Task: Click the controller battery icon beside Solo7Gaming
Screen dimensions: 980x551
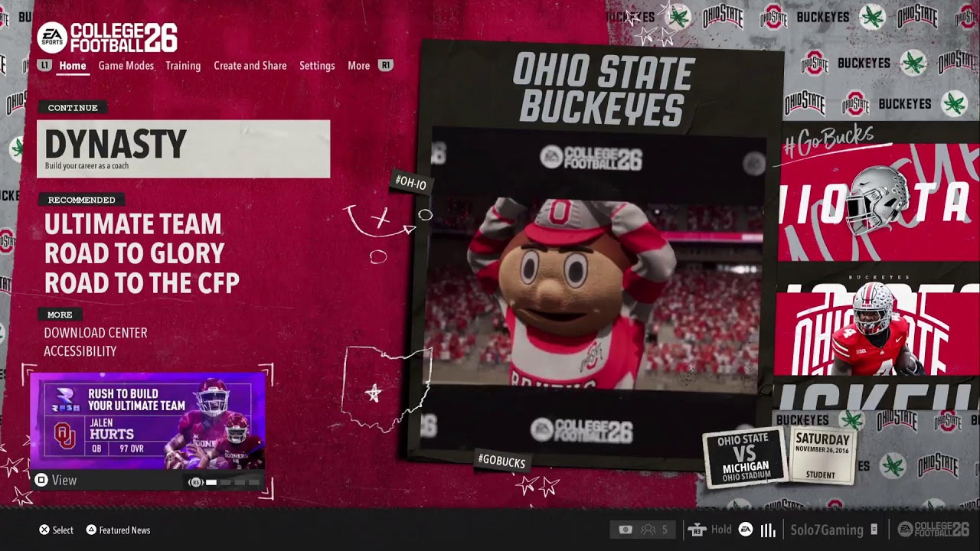Action: pos(874,530)
